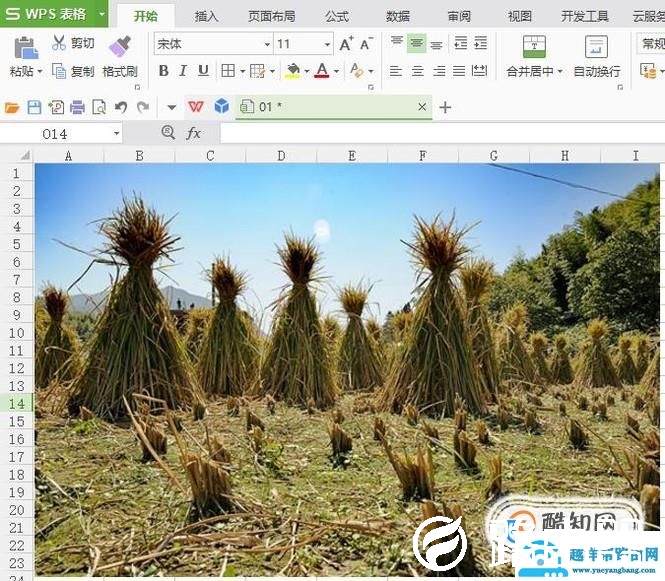Viewport: 665px width, 581px height.
Task: Switch to the 审阅 tab
Action: [459, 16]
